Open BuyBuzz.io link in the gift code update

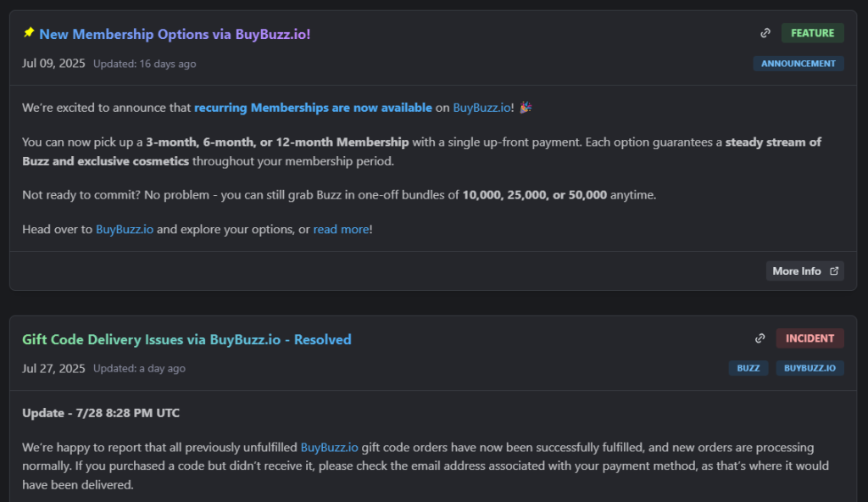[330, 447]
